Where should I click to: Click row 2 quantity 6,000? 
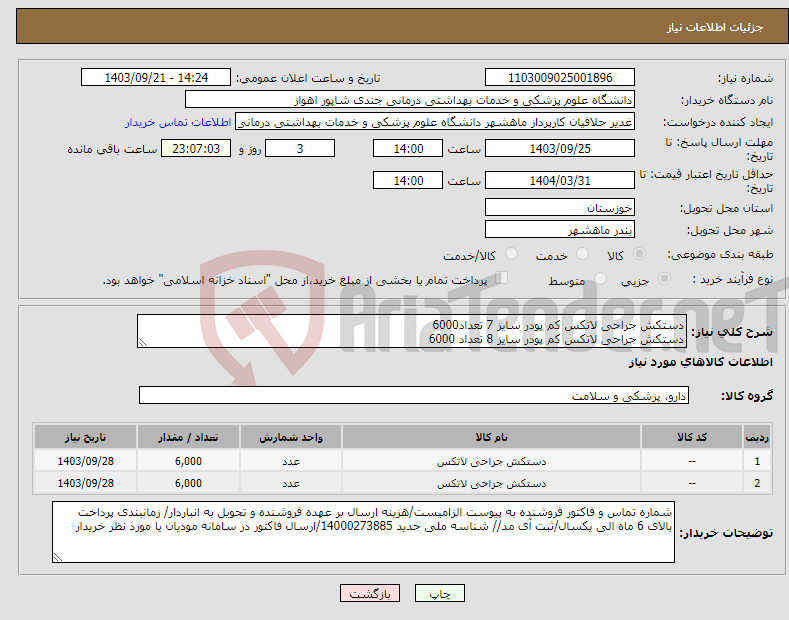[188, 483]
